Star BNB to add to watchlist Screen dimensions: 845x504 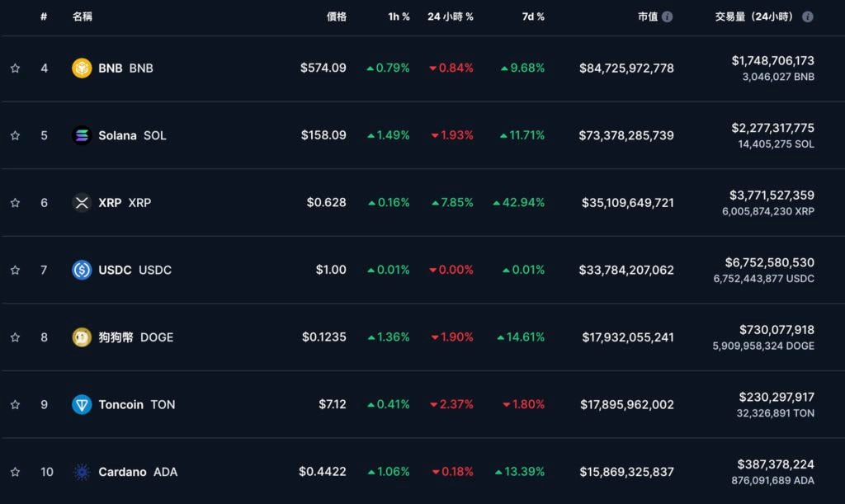point(15,68)
